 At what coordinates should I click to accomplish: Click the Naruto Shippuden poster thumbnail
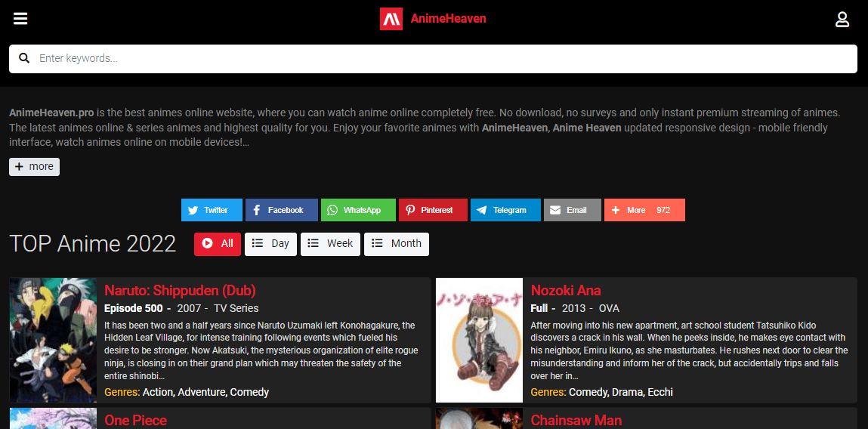click(53, 340)
